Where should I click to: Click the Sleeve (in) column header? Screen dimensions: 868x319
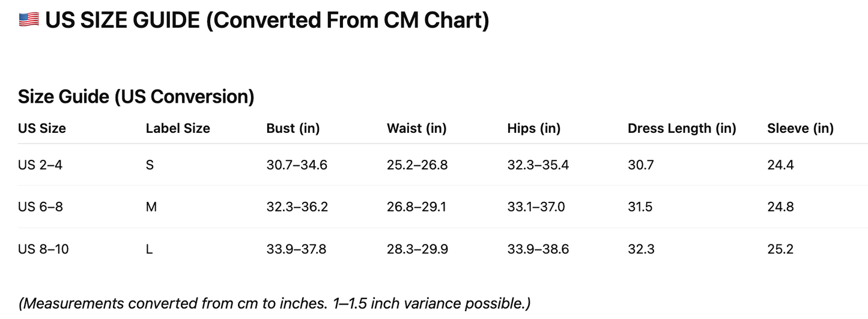pos(801,128)
